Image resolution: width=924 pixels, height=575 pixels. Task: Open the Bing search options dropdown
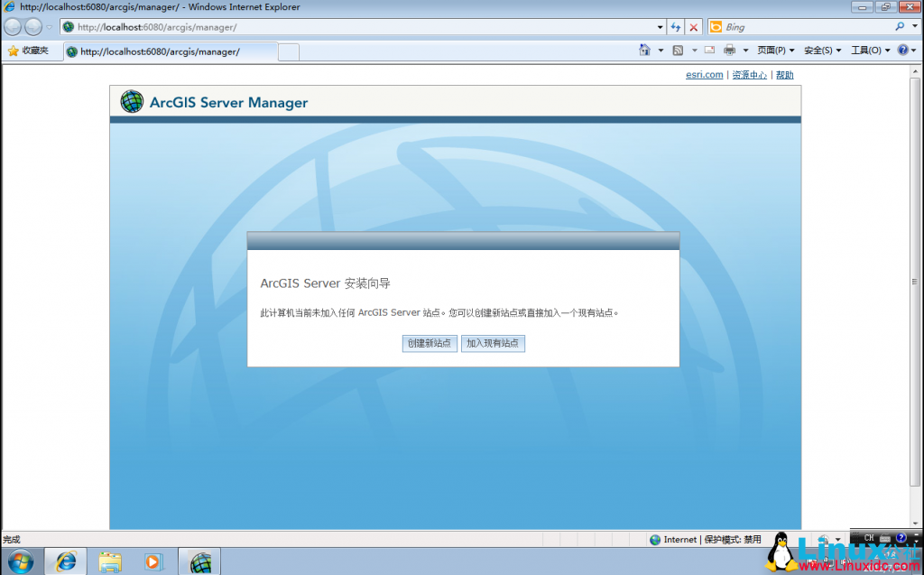(914, 26)
